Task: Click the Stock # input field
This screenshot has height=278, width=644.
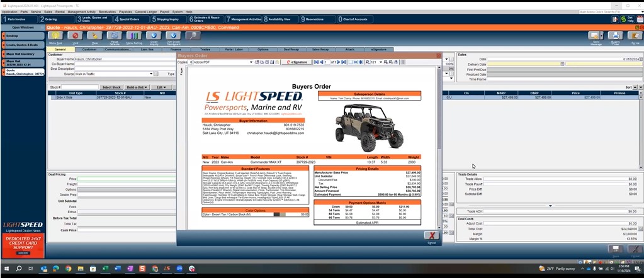Action: (80, 87)
